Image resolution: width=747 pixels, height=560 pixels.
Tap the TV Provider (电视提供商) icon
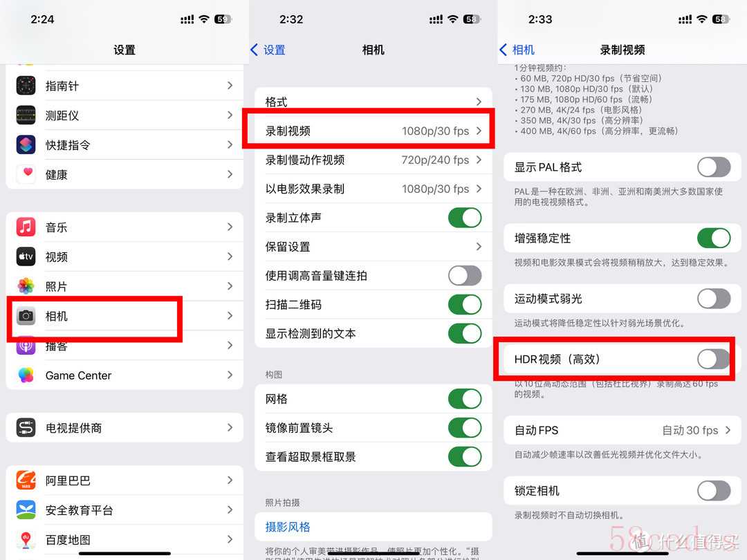[26, 428]
